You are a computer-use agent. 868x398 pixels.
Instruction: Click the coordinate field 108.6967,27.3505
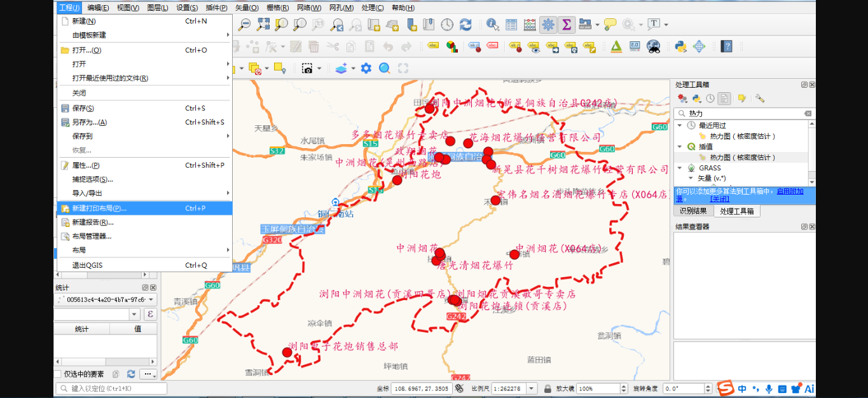[422, 388]
